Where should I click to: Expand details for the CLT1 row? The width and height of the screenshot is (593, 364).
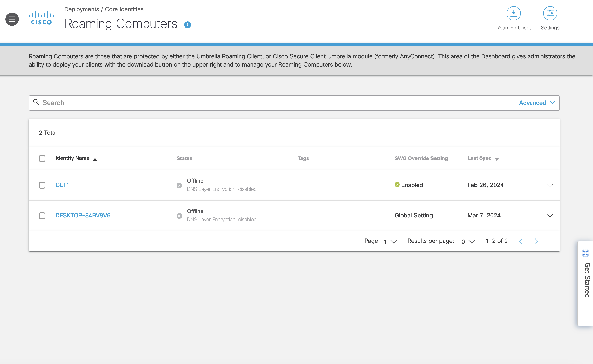click(x=550, y=185)
